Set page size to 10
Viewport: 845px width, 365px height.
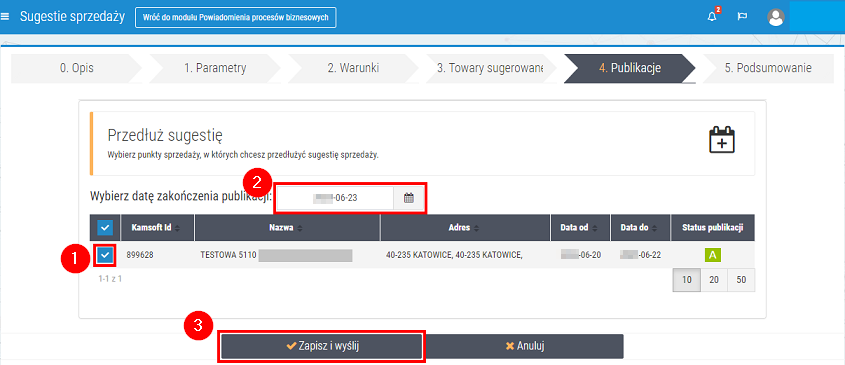point(687,280)
